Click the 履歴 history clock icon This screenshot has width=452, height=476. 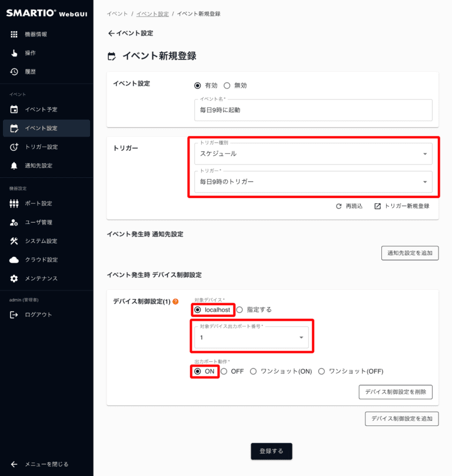pos(14,72)
